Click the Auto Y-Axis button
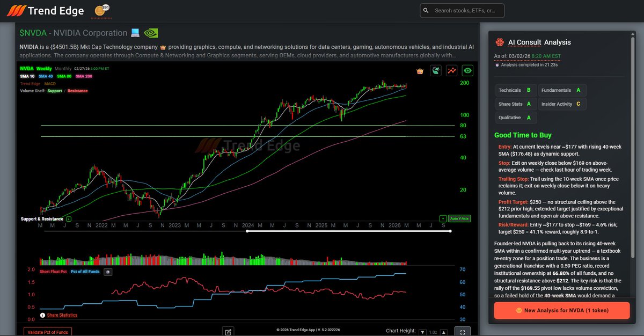The height and width of the screenshot is (336, 644). pyautogui.click(x=459, y=218)
